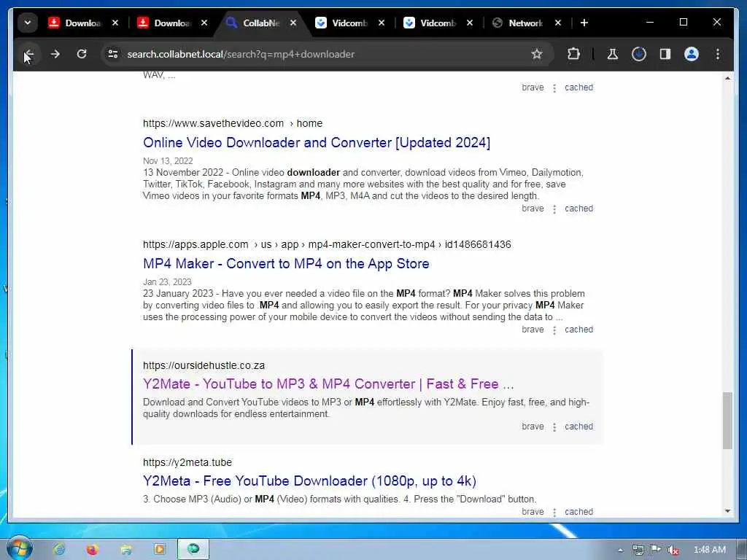Open cached link for topmost WAV result
Image resolution: width=747 pixels, height=560 pixels.
pyautogui.click(x=578, y=87)
